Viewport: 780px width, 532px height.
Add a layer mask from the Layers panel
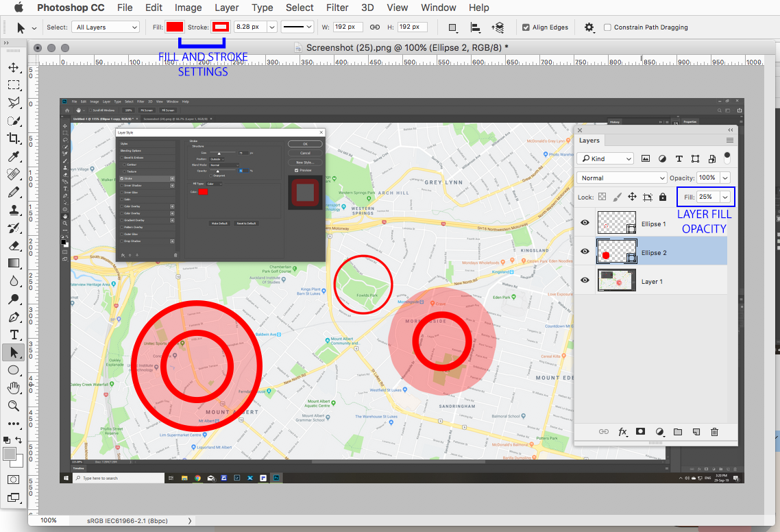coord(640,431)
